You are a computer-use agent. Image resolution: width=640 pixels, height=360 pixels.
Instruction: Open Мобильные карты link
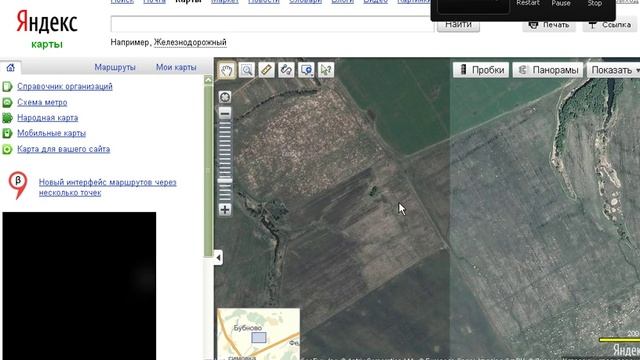coord(51,133)
